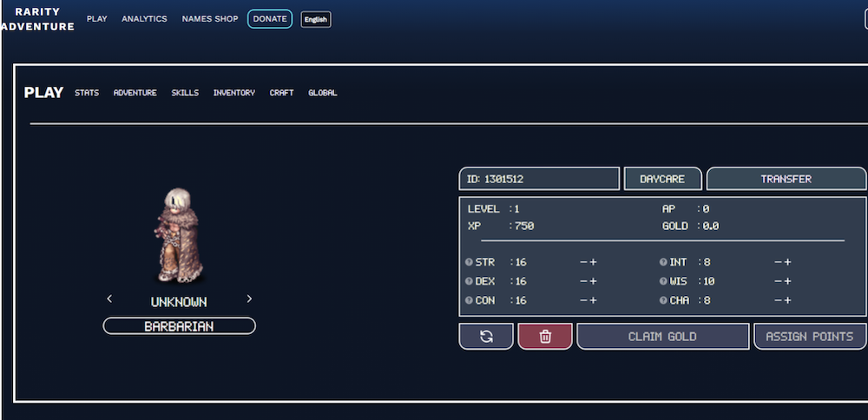The height and width of the screenshot is (420, 868).
Task: Click the CON info help icon
Action: [469, 300]
